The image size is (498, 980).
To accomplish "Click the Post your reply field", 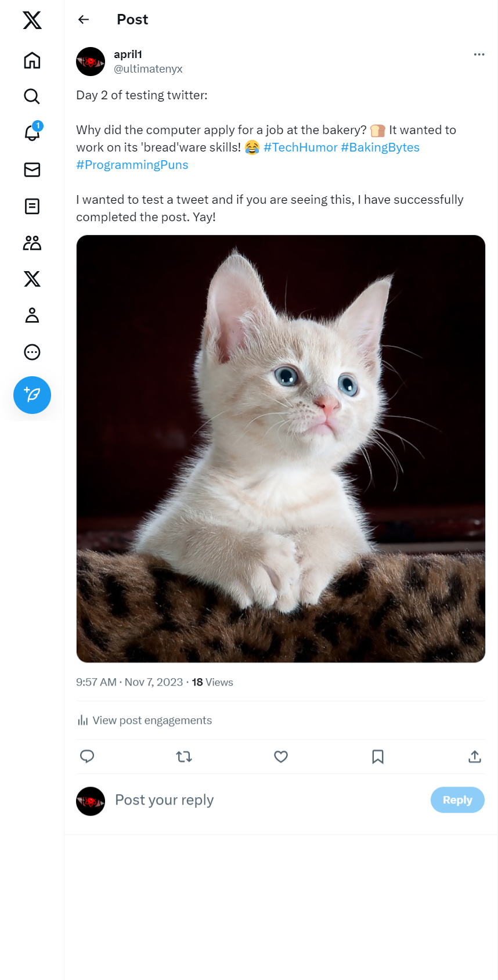I will [164, 799].
